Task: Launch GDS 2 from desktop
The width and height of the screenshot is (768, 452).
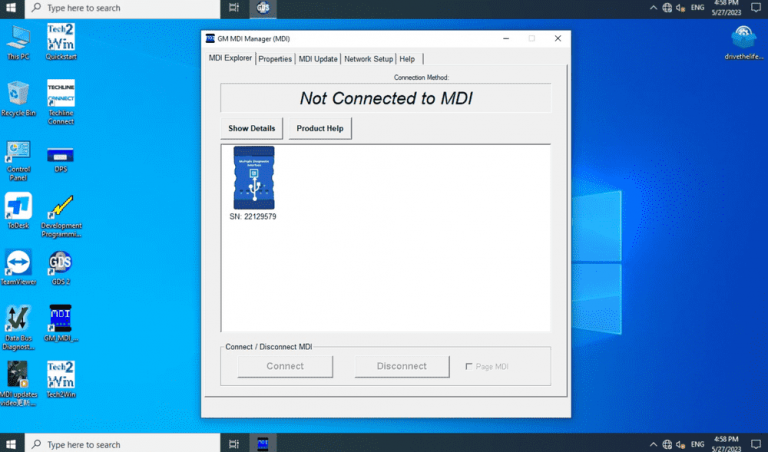Action: pyautogui.click(x=60, y=264)
